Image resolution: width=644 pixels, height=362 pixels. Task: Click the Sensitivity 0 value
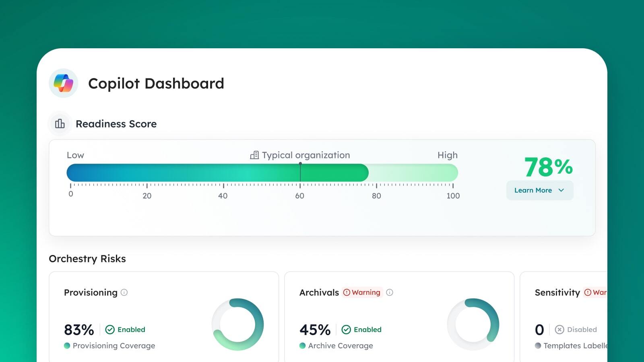tap(539, 330)
